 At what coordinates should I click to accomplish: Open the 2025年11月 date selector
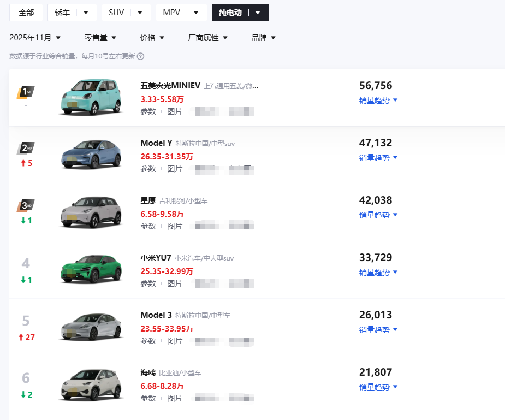pyautogui.click(x=35, y=38)
